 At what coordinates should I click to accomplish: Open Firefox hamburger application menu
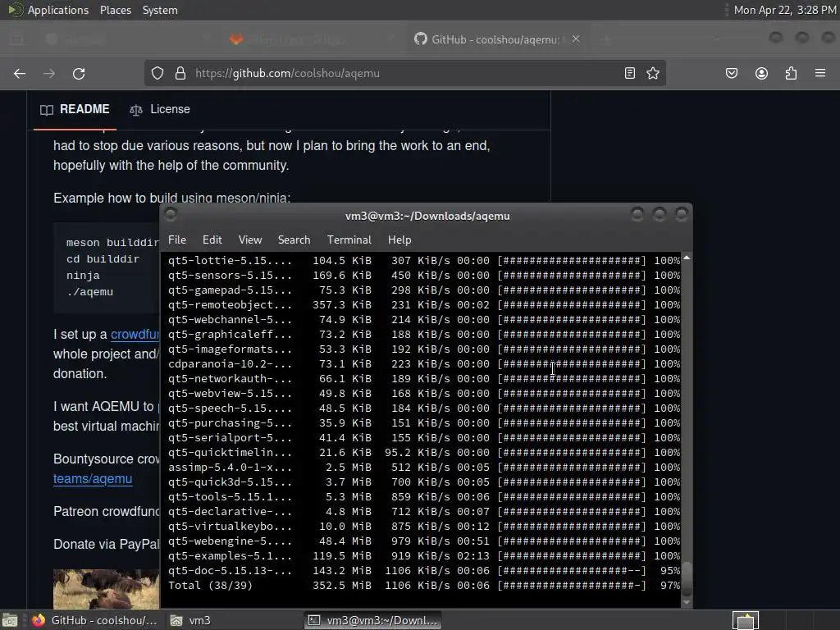pos(820,73)
